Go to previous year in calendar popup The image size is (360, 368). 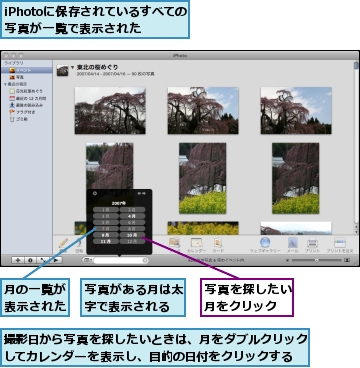(x=140, y=193)
